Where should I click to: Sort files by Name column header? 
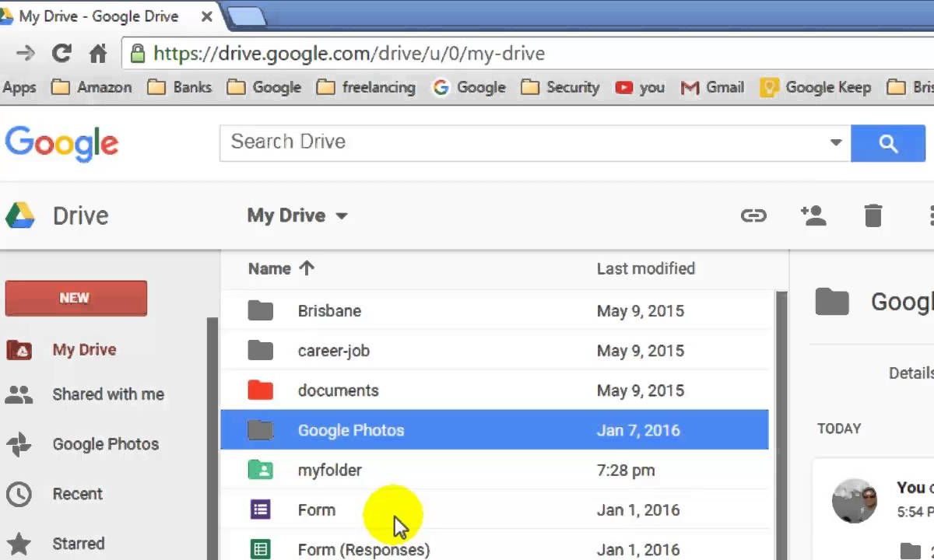coord(269,268)
